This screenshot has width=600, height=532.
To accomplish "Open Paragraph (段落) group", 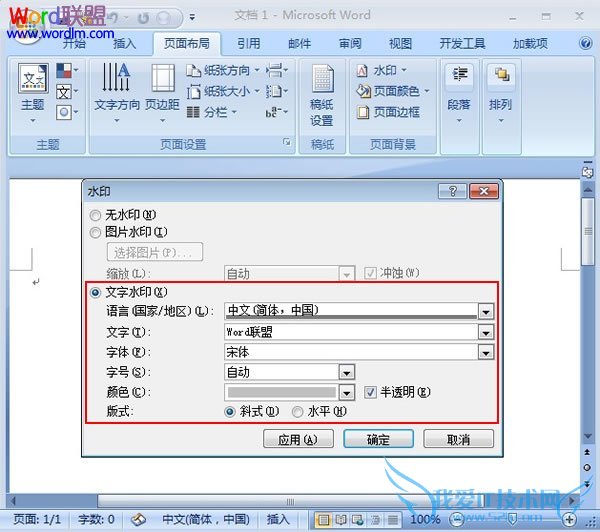I will (x=460, y=95).
